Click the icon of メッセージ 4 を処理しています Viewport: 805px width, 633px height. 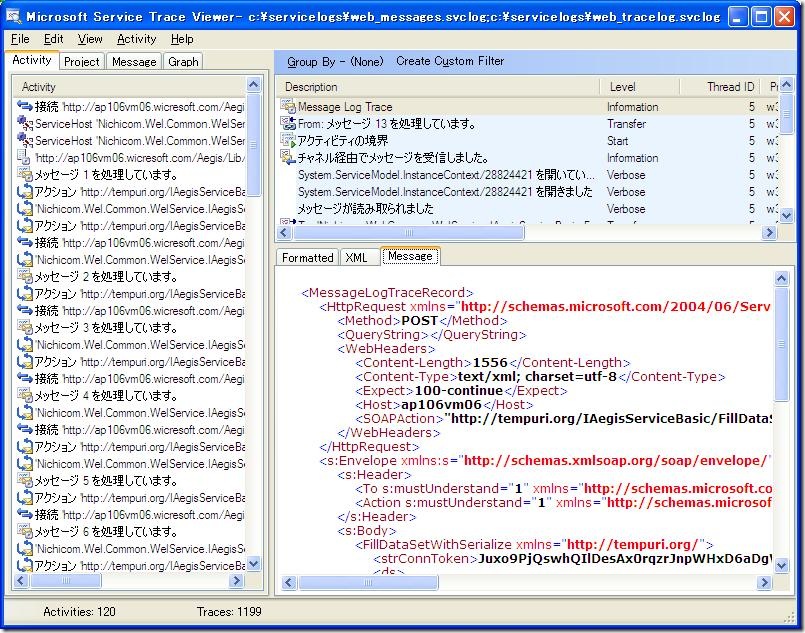(x=25, y=395)
